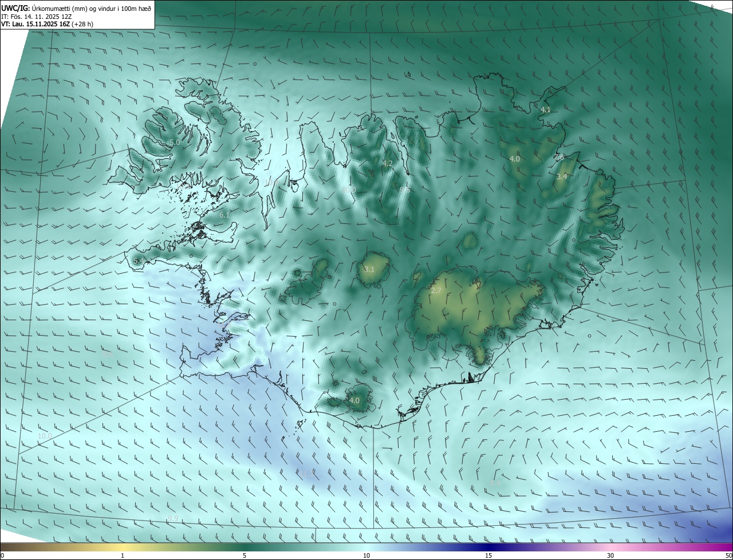The image size is (733, 560).
Task: Click the 4.1 value in the northeast
Action: 545,109
